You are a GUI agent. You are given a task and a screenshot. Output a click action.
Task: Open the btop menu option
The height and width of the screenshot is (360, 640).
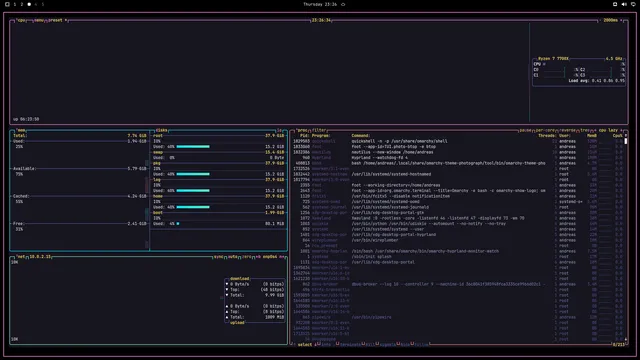coord(39,20)
